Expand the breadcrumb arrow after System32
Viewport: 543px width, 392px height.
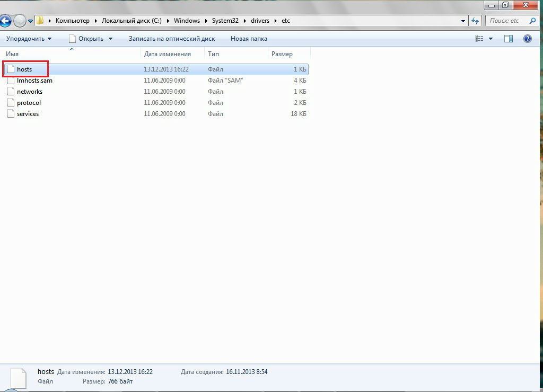pyautogui.click(x=245, y=21)
